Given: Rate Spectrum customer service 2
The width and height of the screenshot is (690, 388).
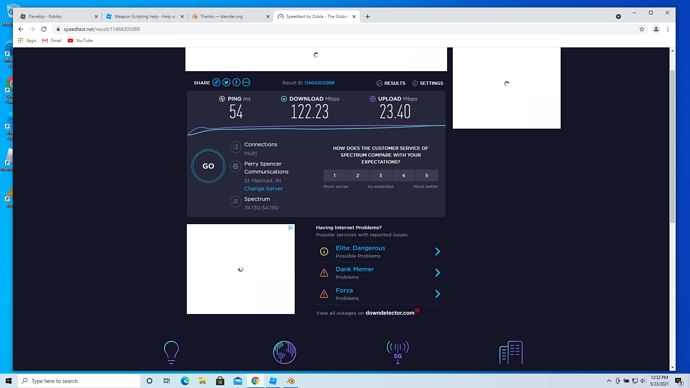Looking at the screenshot, I should click(x=357, y=176).
